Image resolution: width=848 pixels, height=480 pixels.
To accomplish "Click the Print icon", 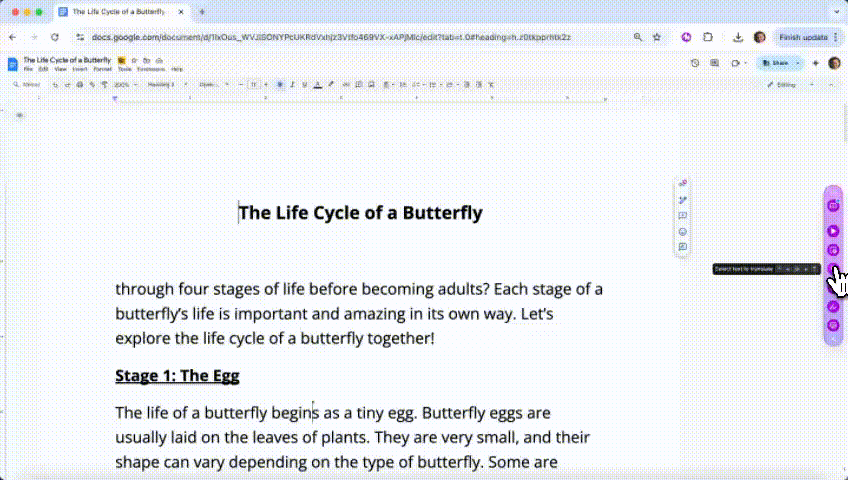I will (80, 85).
